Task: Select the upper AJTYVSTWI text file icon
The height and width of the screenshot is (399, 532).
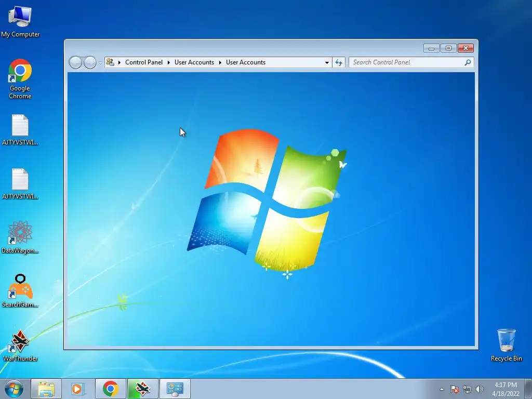Action: [x=20, y=130]
